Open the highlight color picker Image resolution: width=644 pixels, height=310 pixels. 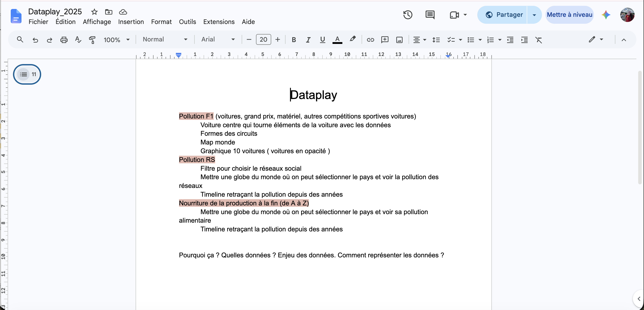tap(352, 39)
